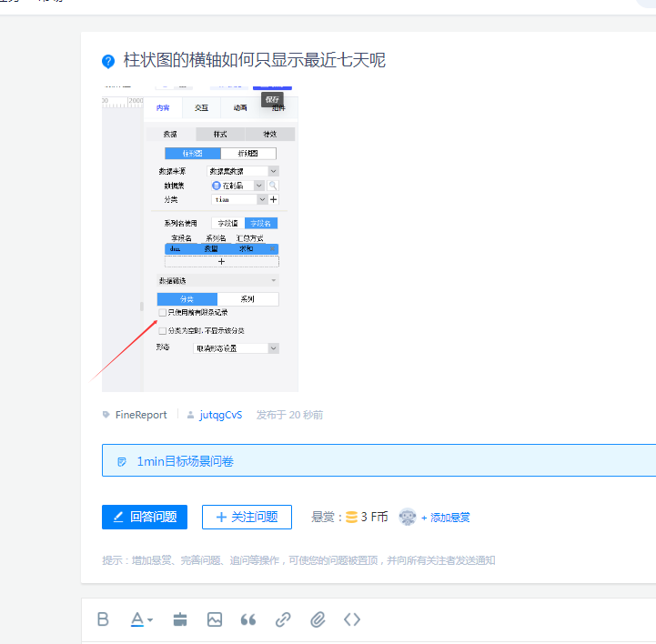Click the monkey avatar icon near 添加悬赏
656x644 pixels.
pyautogui.click(x=407, y=517)
